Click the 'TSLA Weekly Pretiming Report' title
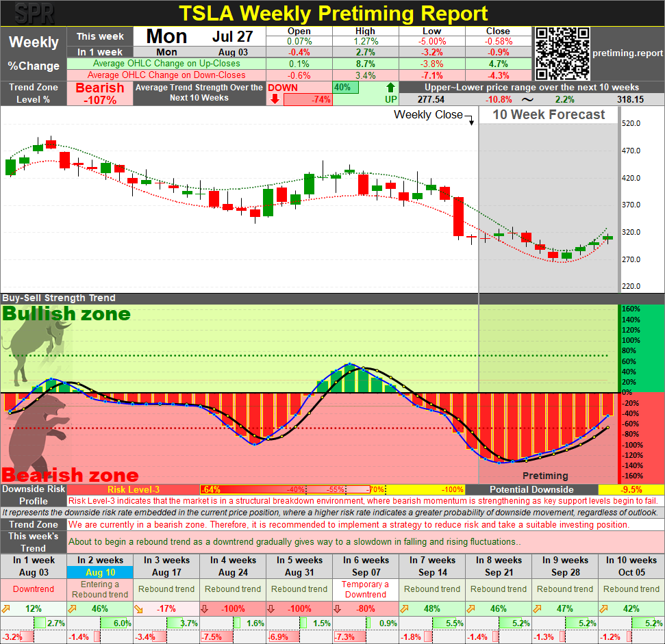Screen dimensions: 665x644 point(334,14)
